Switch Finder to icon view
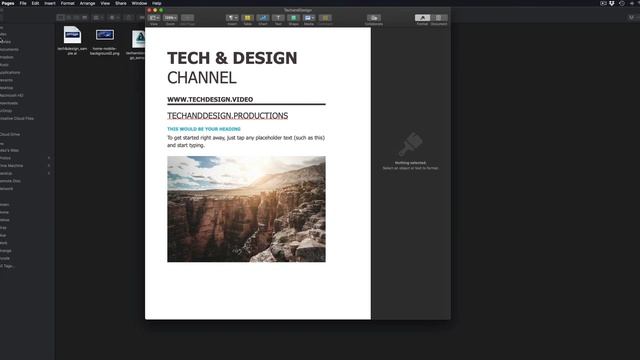Image resolution: width=640 pixels, height=360 pixels. pyautogui.click(x=60, y=18)
